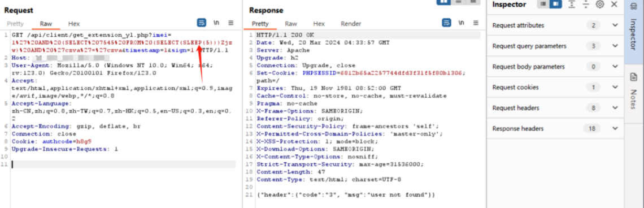644x208 pixels.
Task: Switch Request view to Raw tab
Action: point(46,24)
